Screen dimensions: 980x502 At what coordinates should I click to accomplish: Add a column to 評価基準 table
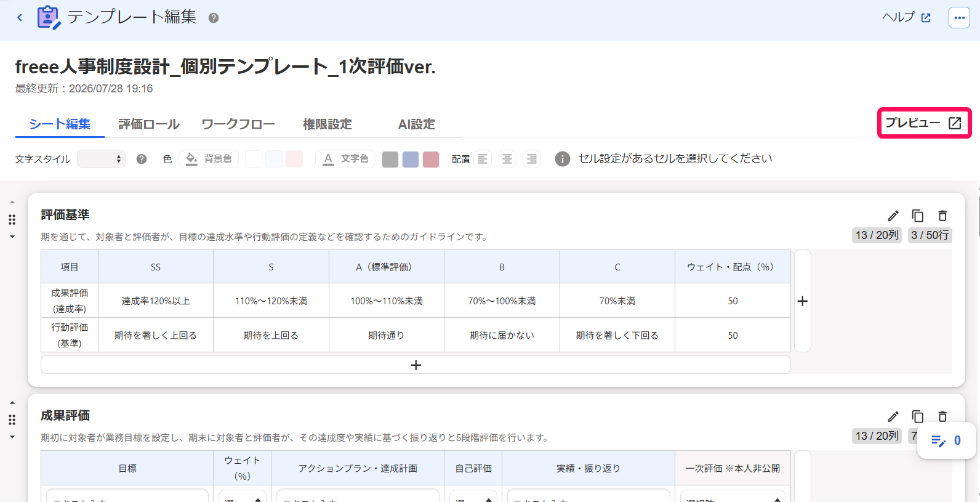click(803, 301)
